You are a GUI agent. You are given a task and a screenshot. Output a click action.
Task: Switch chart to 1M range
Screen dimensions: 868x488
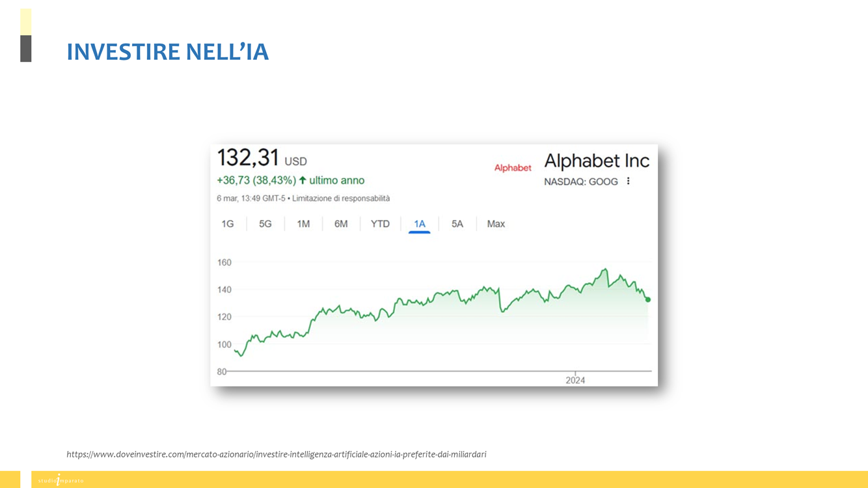(303, 224)
